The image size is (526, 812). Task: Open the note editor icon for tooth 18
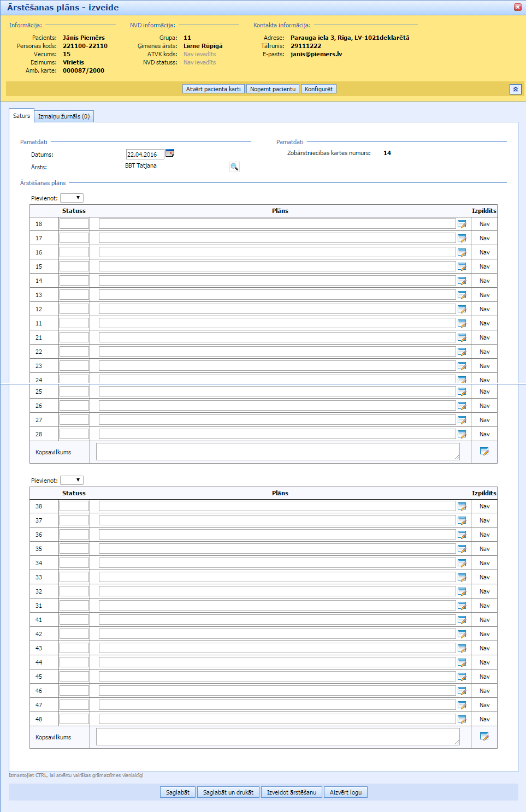pyautogui.click(x=462, y=224)
